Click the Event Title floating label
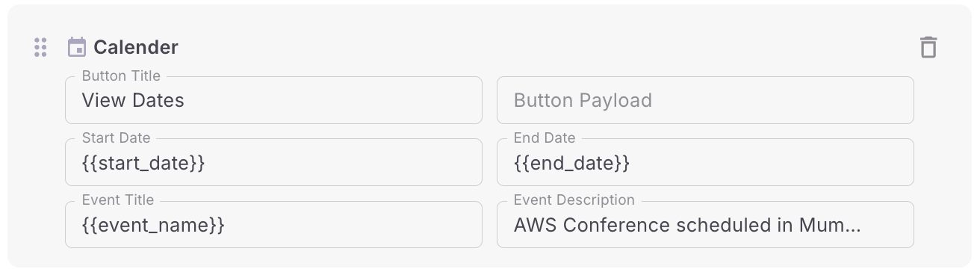 click(118, 200)
